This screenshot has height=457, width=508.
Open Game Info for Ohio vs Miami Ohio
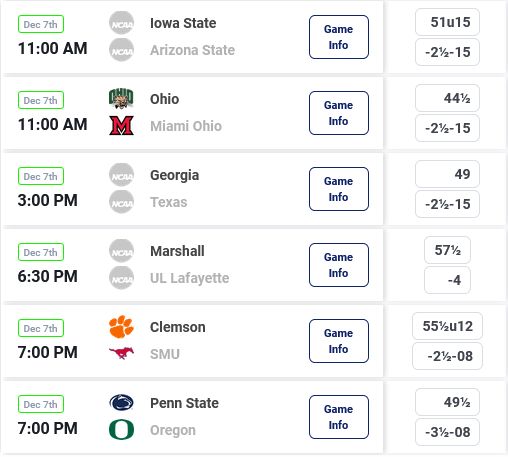[x=339, y=113]
